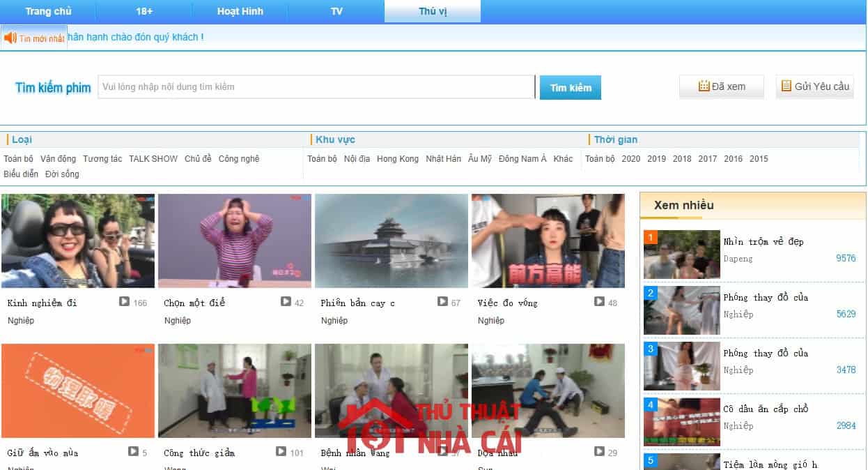Click thumbnail of Xem nhiều item 2
This screenshot has width=868, height=470.
[x=682, y=310]
